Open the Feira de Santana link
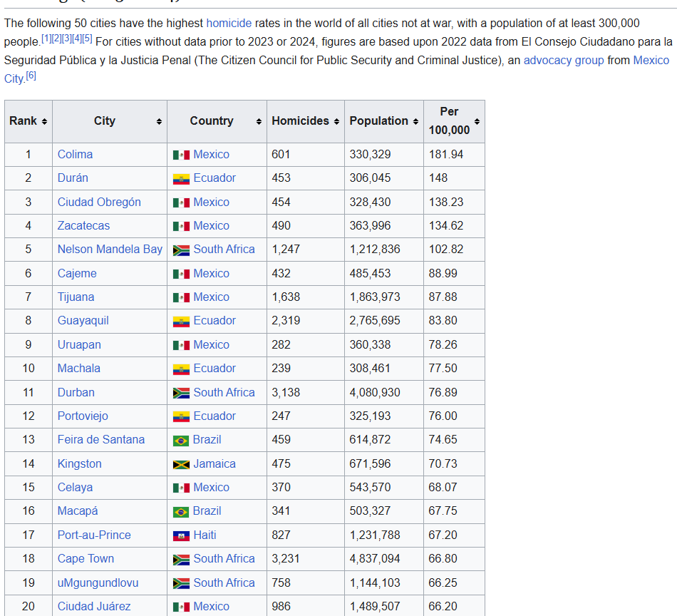 pyautogui.click(x=101, y=440)
